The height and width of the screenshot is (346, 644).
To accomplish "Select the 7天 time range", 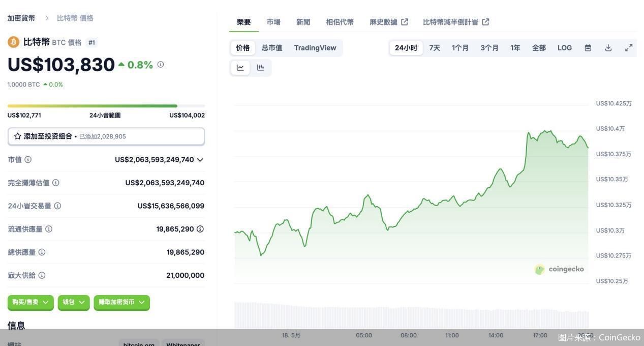I will coord(435,48).
